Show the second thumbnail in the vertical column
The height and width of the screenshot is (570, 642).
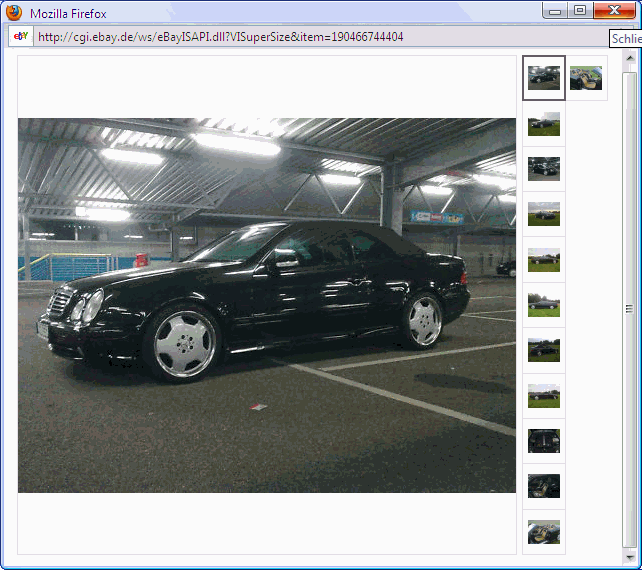click(x=544, y=124)
